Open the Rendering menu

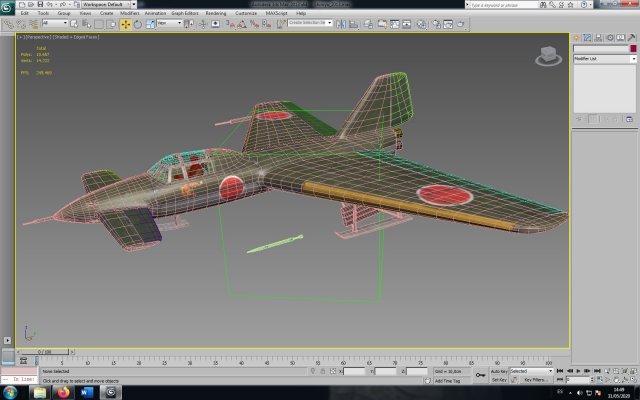click(216, 13)
